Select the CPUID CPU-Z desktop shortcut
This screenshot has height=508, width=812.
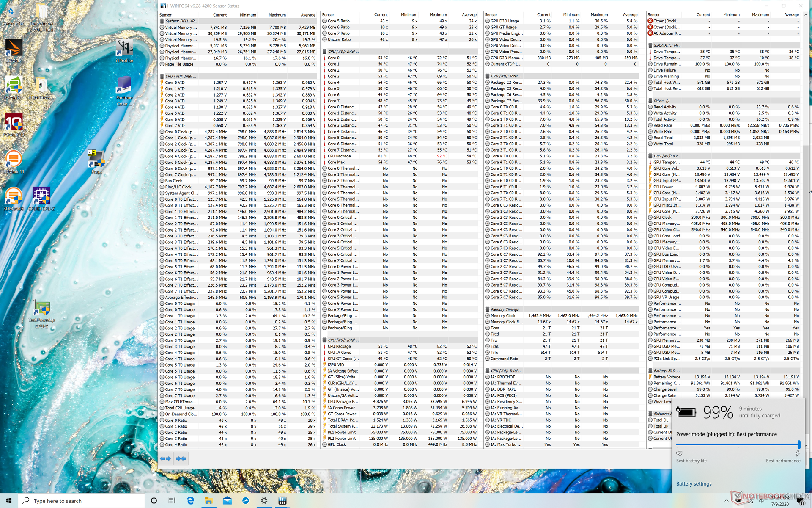click(x=41, y=199)
